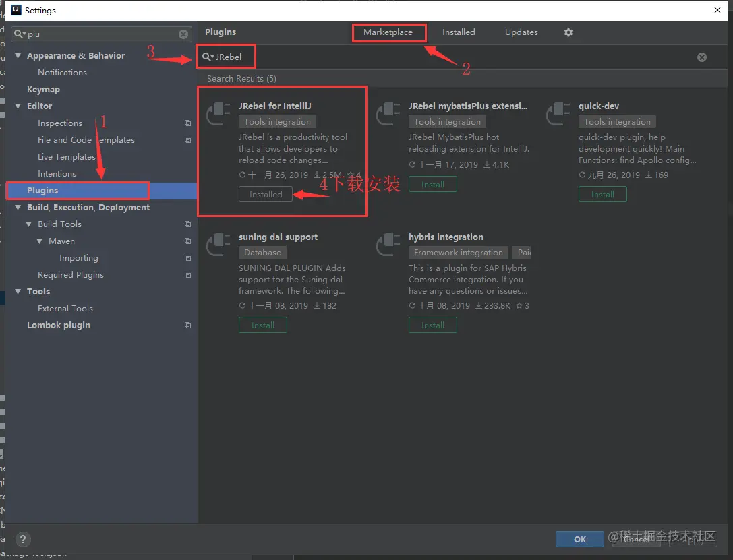Screen dimensions: 733x560
Task: Click Framework integration tag on hybris
Action: (458, 252)
